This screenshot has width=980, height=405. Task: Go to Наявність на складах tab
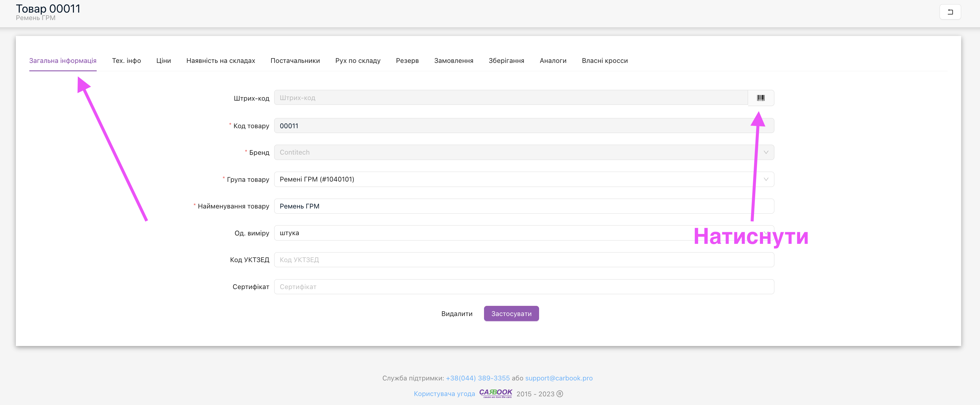[x=221, y=61]
